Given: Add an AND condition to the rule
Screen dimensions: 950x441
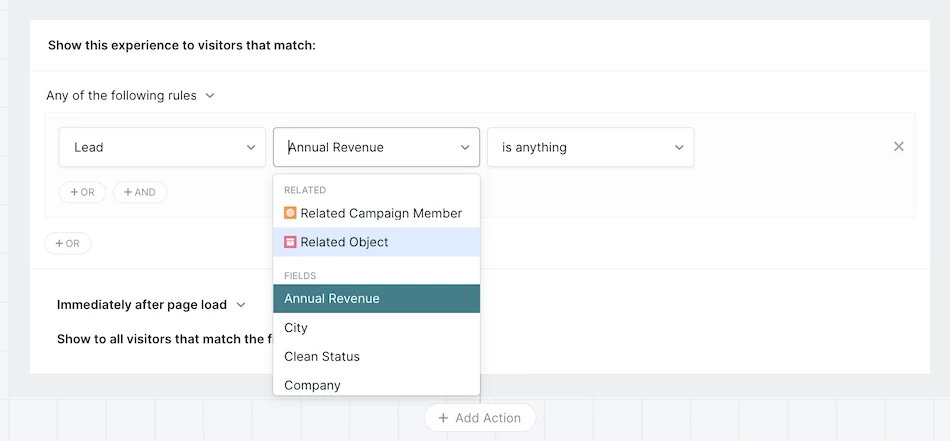Looking at the screenshot, I should click(140, 192).
